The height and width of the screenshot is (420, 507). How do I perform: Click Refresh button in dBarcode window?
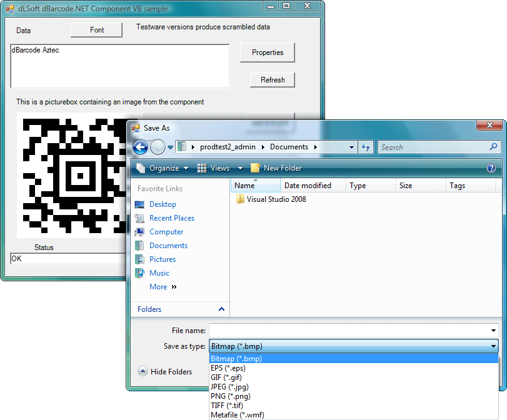273,80
